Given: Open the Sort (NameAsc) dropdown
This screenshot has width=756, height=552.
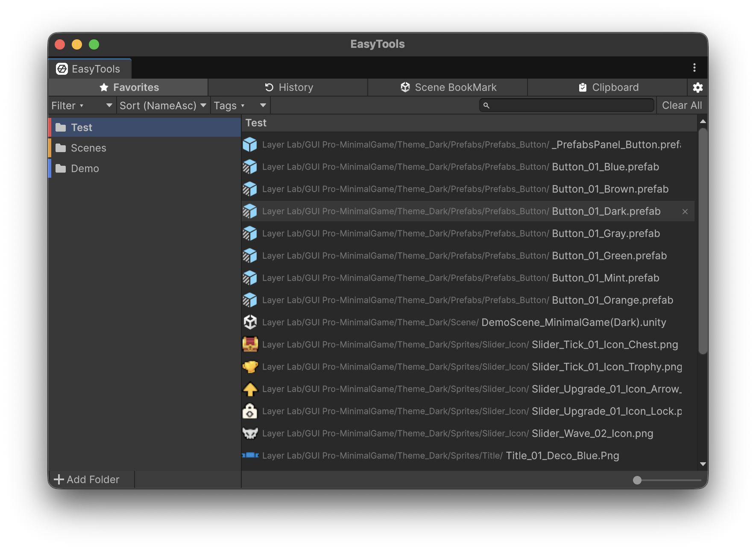Looking at the screenshot, I should point(163,106).
